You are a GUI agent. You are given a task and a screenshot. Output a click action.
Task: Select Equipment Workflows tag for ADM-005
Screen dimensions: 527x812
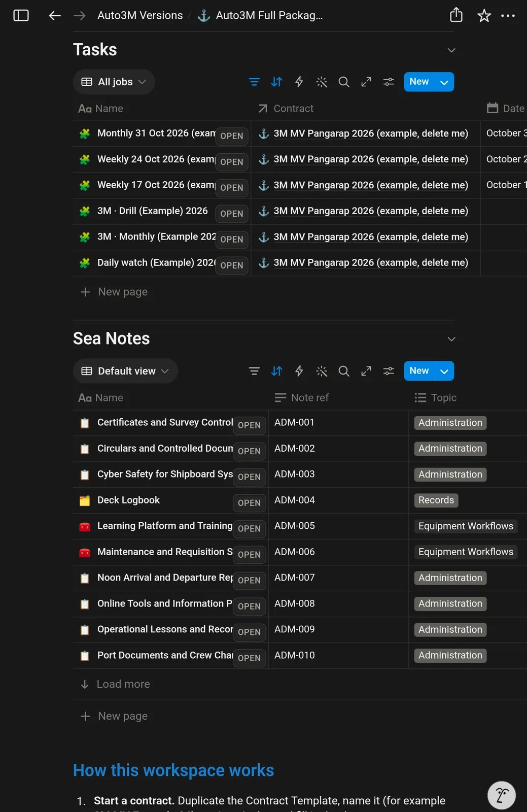(x=466, y=526)
